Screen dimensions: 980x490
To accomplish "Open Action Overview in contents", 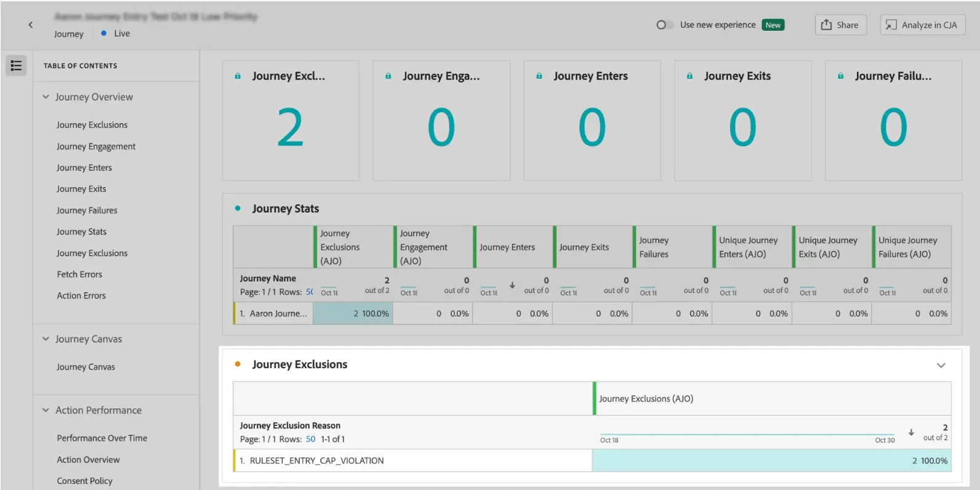I will coord(88,460).
